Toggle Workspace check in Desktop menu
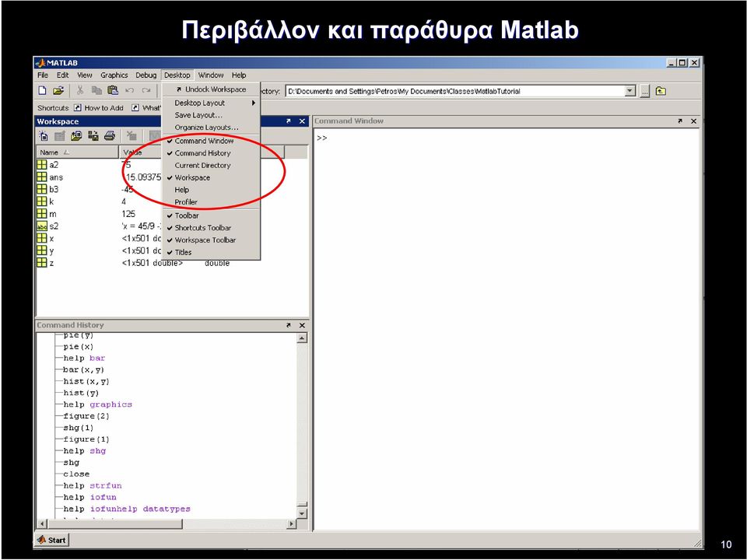747x560 pixels. [211, 177]
